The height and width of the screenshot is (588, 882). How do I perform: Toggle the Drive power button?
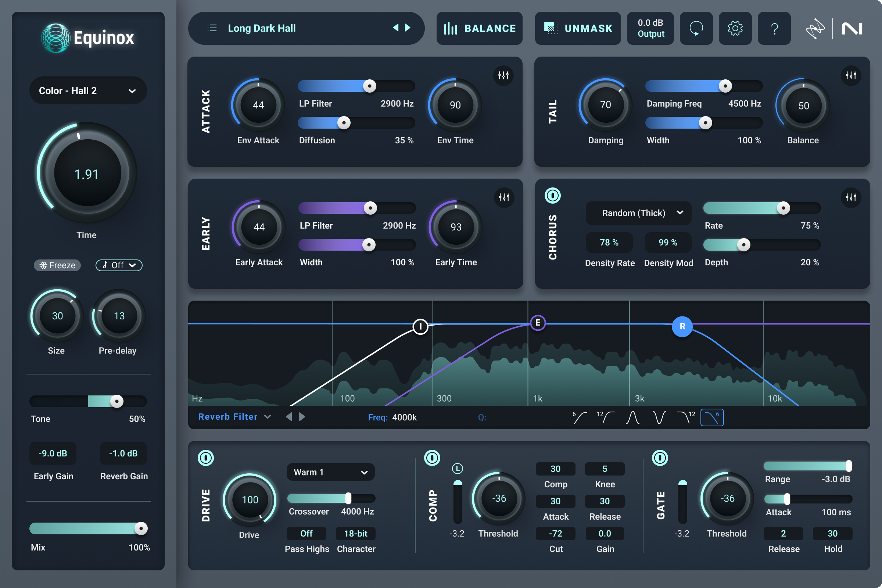[x=205, y=458]
